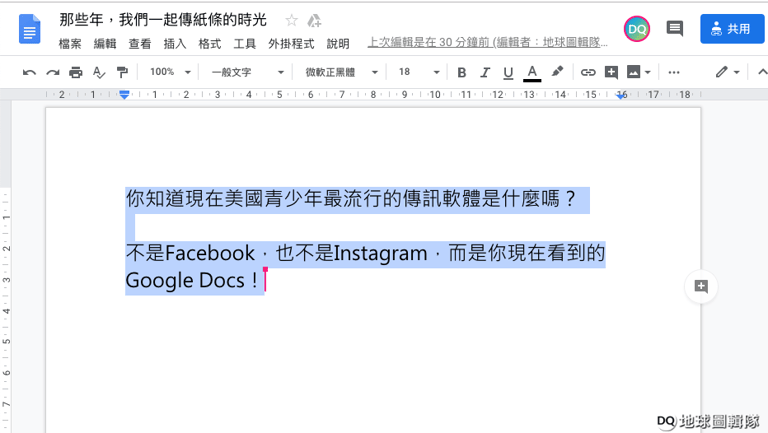This screenshot has width=768, height=433.
Task: Open the editing mode pencil menu
Action: (x=727, y=72)
